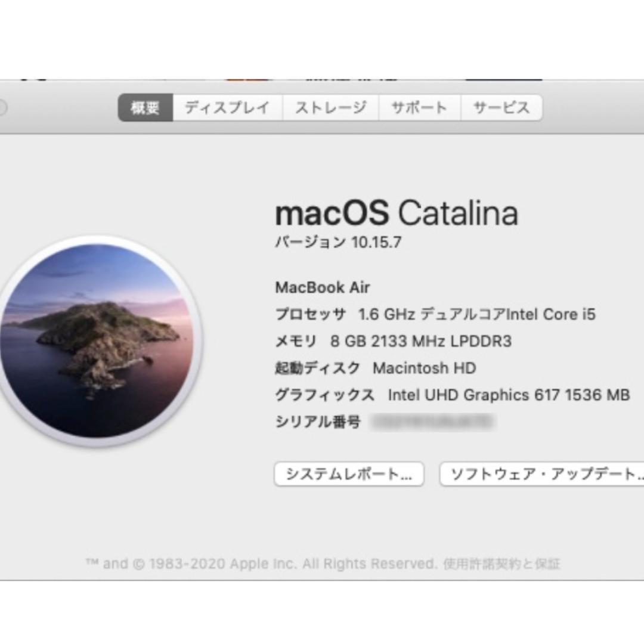
Task: Select the 概要 tab
Action: (x=145, y=107)
